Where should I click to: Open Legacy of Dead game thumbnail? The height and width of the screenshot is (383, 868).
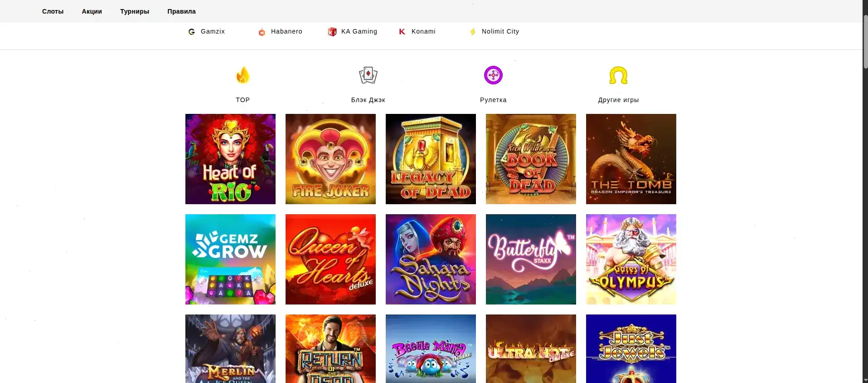(x=431, y=159)
